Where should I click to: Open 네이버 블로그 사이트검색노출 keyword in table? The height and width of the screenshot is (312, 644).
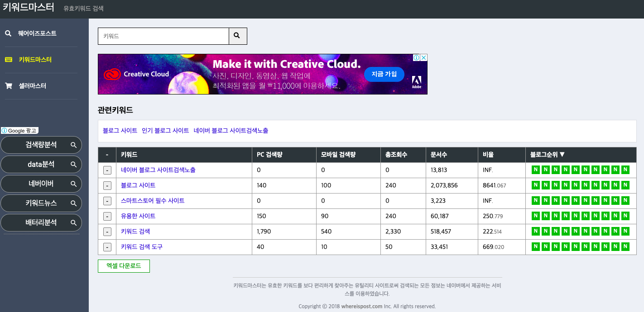[x=158, y=170]
